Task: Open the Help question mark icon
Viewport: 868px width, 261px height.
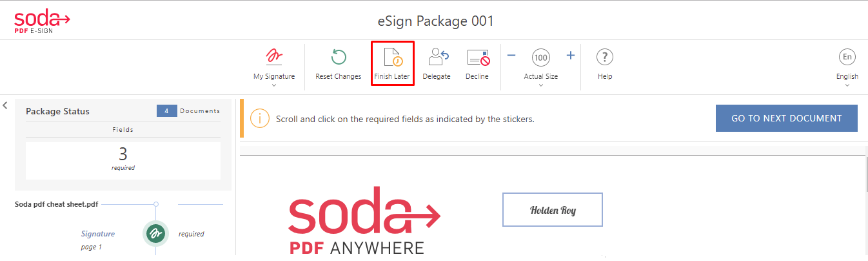Action: point(604,57)
